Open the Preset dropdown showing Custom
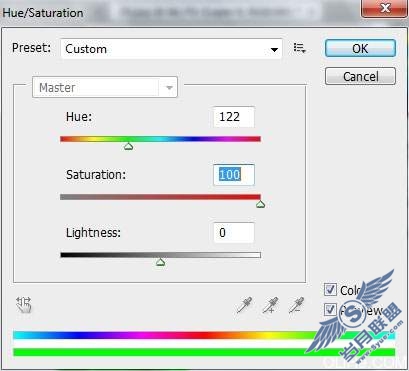Viewport: 409px width, 371px height. (171, 49)
